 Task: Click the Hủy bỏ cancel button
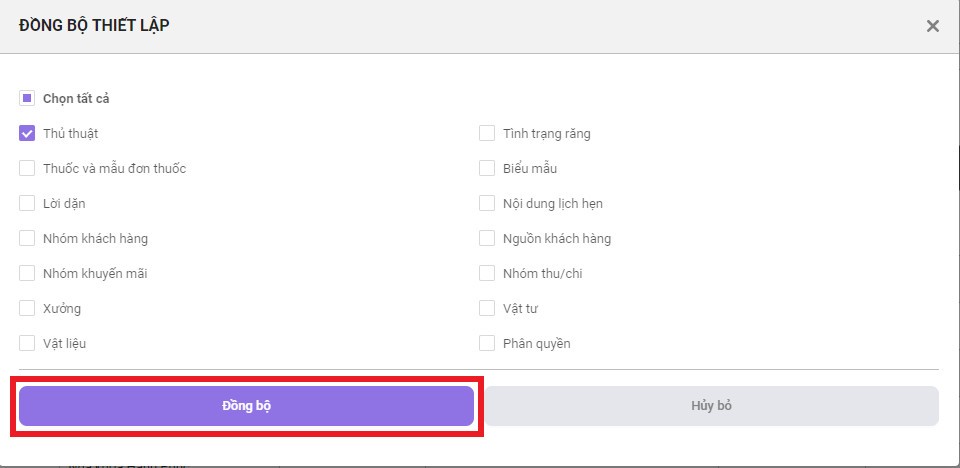[x=712, y=406]
